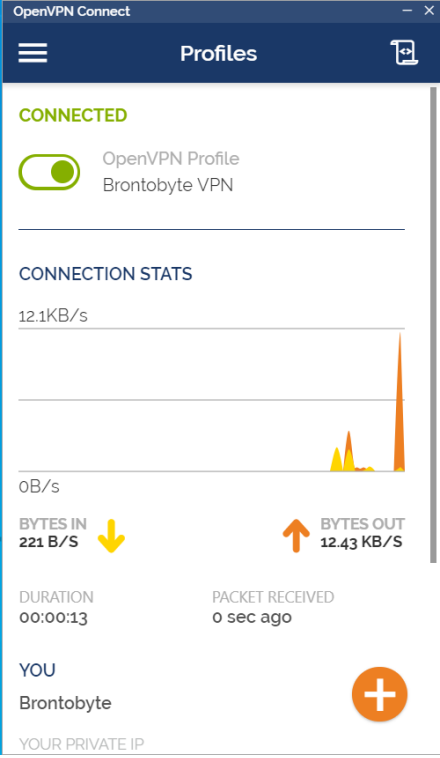This screenshot has height=758, width=440.
Task: Open the hamburger menu
Action: coord(33,53)
